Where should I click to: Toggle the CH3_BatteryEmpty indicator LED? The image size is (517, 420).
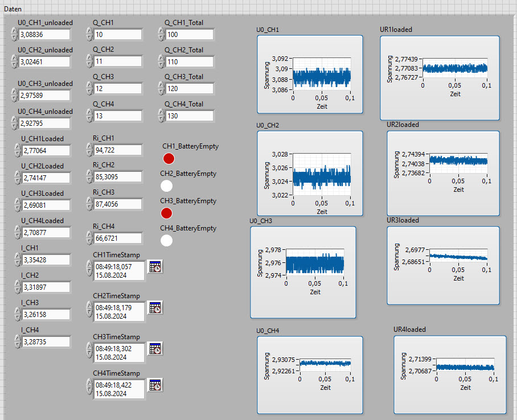[x=166, y=213]
